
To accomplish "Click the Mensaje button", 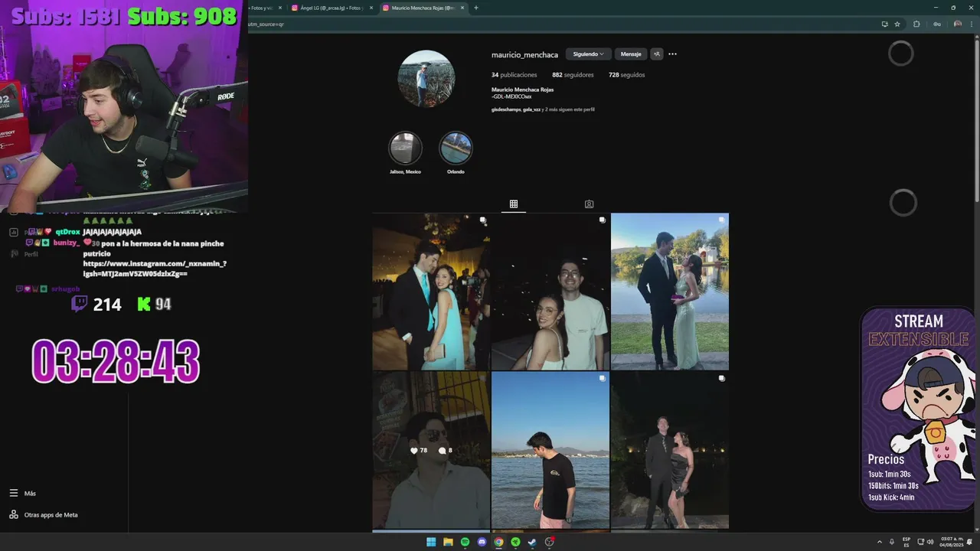I will (x=631, y=54).
